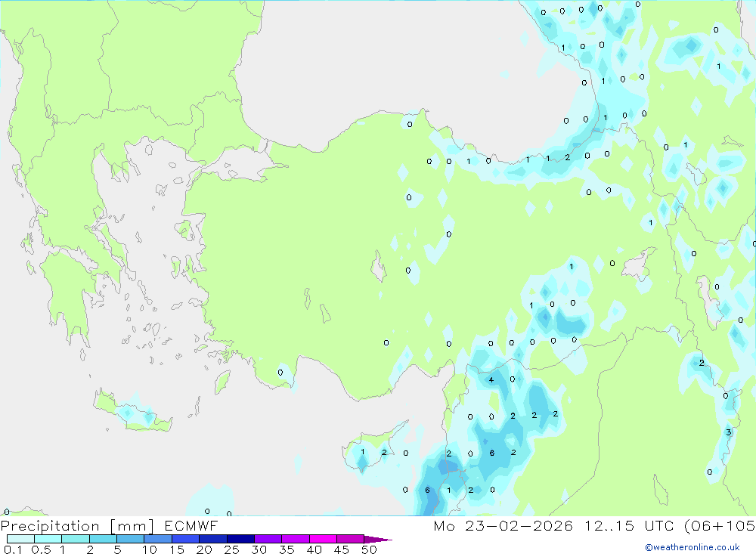Image resolution: width=756 pixels, height=554 pixels.
Task: Click the legend label '0.1'
Action: coord(13,549)
